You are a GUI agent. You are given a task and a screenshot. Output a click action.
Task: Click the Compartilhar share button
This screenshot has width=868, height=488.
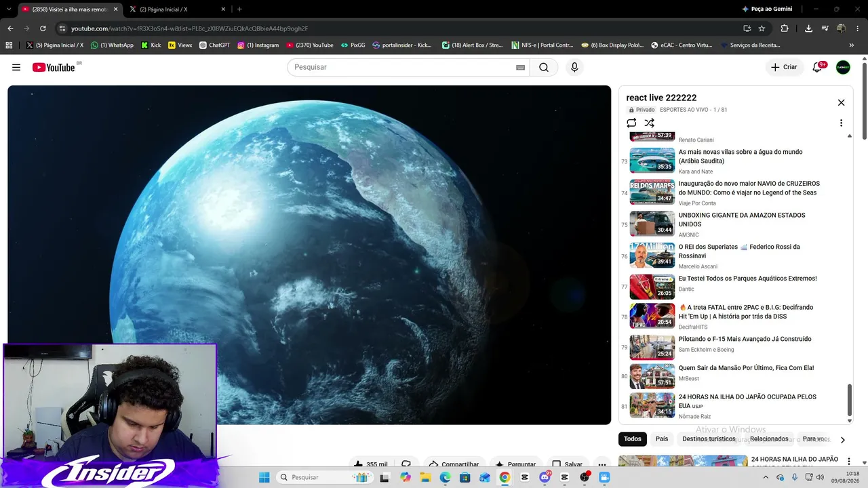(x=454, y=464)
